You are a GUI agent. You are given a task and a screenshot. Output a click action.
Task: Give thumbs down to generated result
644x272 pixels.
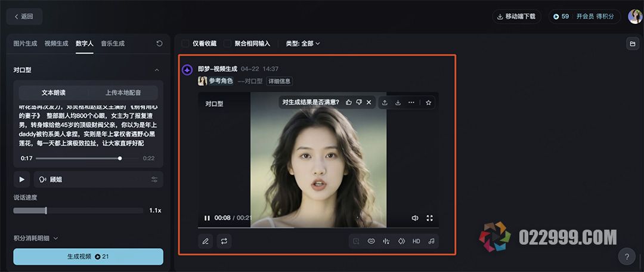(359, 103)
